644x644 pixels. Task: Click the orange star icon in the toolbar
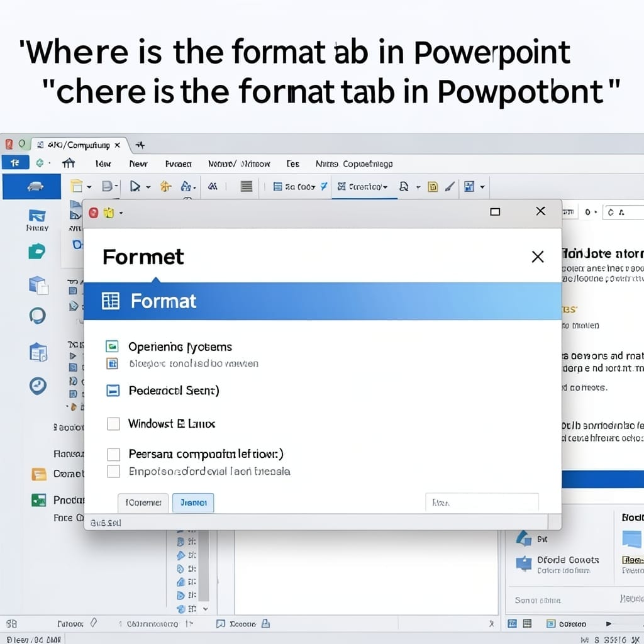coord(165,186)
